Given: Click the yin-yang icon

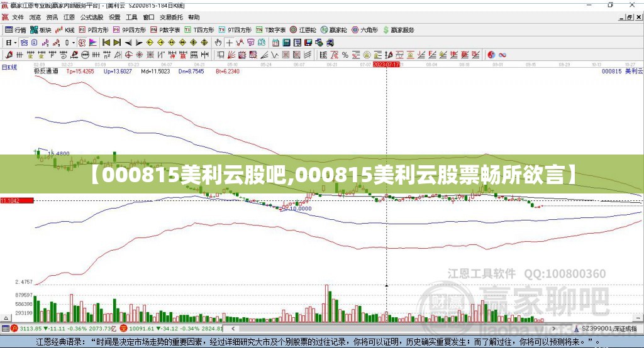Looking at the screenshot, I should pyautogui.click(x=491, y=55).
